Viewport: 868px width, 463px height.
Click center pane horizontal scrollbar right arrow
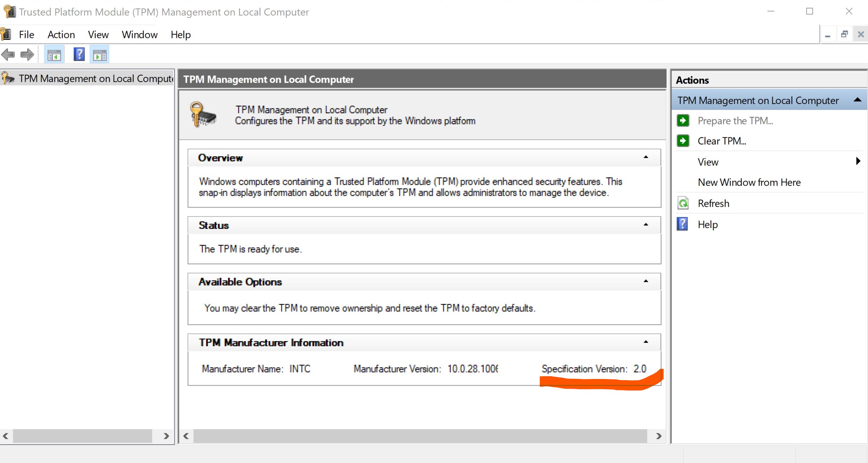(659, 436)
